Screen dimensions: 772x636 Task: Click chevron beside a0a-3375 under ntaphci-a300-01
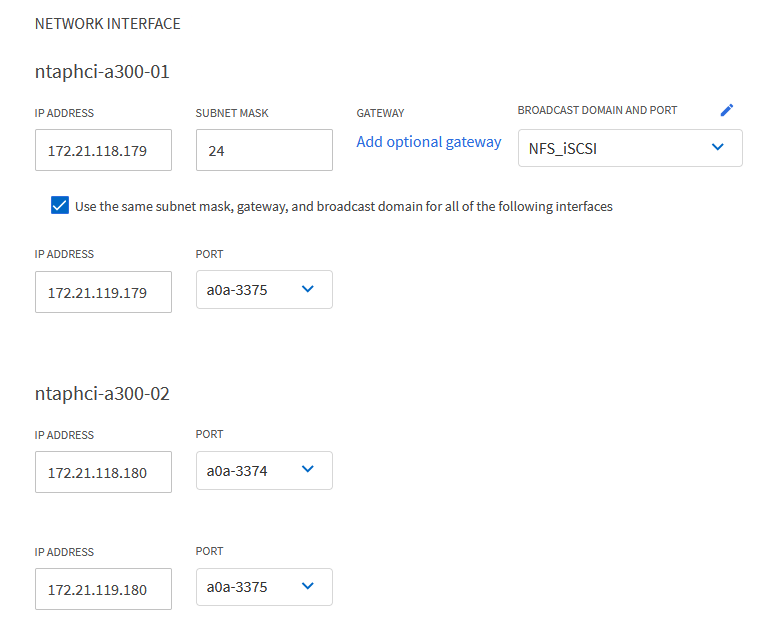point(307,289)
